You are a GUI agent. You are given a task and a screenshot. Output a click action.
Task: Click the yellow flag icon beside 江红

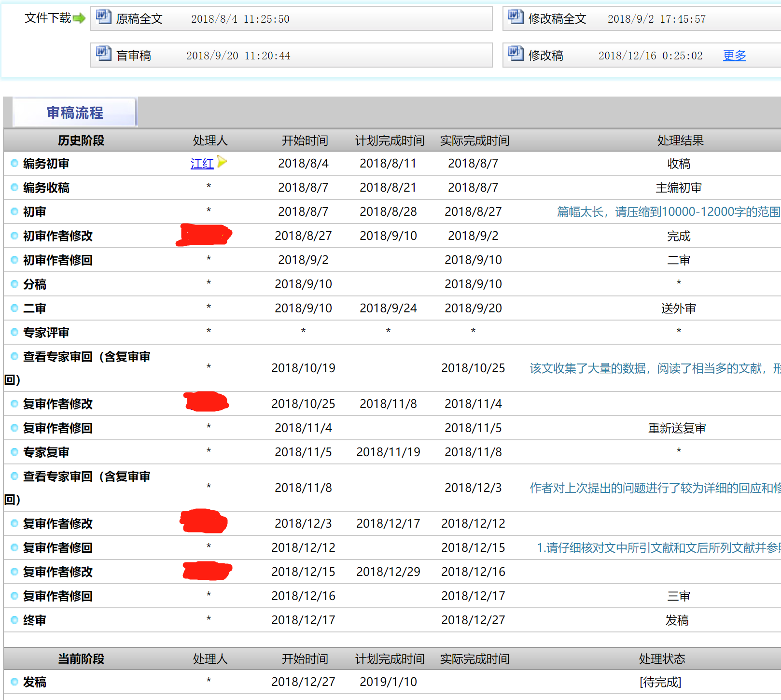click(222, 161)
